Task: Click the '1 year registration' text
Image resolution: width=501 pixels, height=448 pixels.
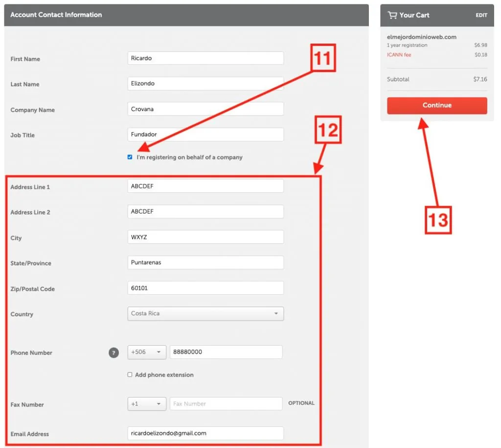Action: [407, 45]
